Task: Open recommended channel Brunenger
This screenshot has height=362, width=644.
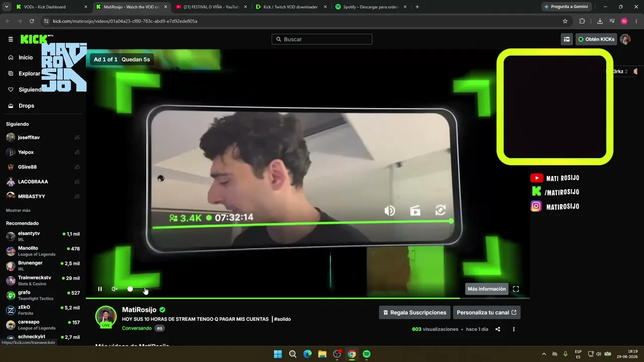Action: click(x=43, y=265)
